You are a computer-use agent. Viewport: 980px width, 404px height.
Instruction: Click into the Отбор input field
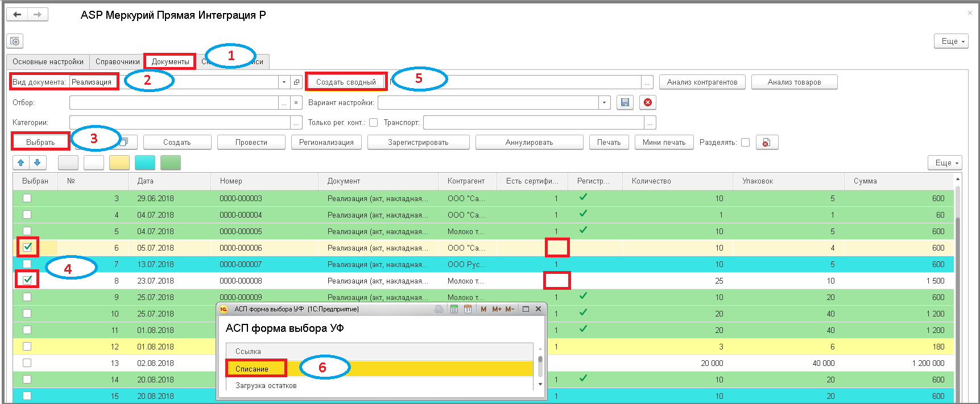[x=174, y=102]
